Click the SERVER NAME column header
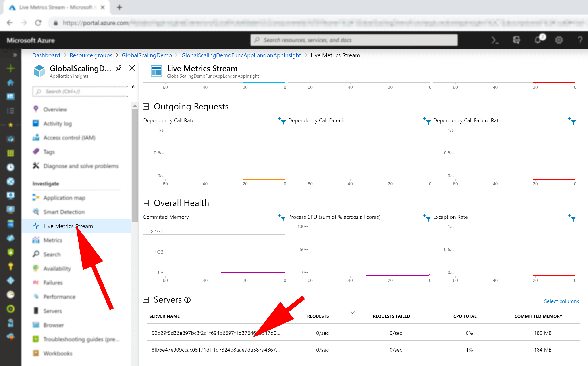 coord(164,316)
